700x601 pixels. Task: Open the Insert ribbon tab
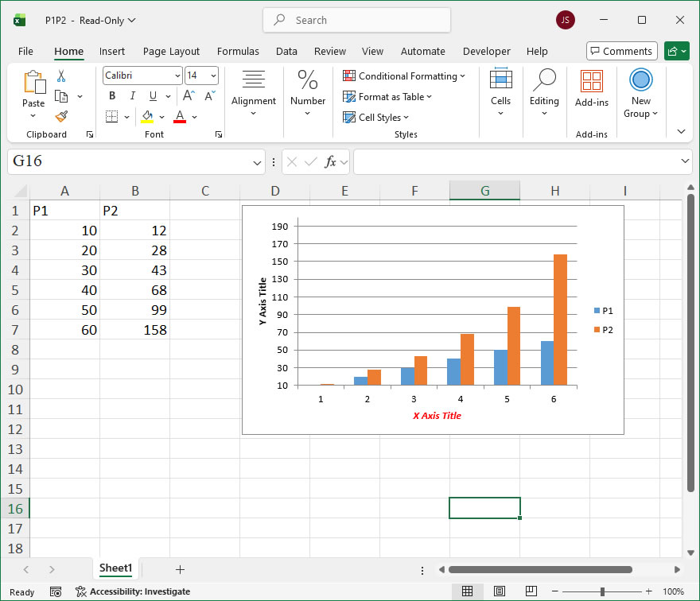[112, 51]
